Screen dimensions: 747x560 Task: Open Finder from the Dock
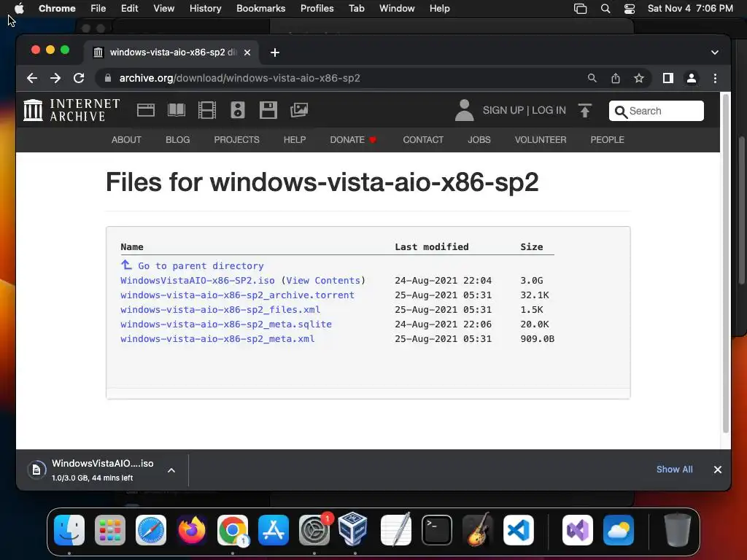click(x=69, y=530)
